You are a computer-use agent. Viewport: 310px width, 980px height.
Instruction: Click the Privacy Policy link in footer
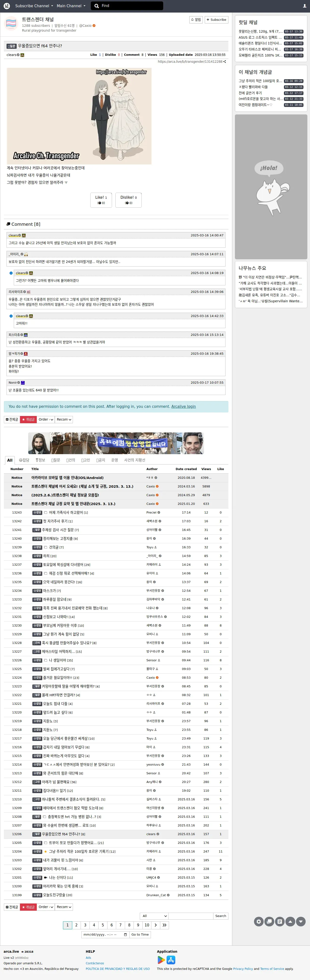click(x=243, y=969)
